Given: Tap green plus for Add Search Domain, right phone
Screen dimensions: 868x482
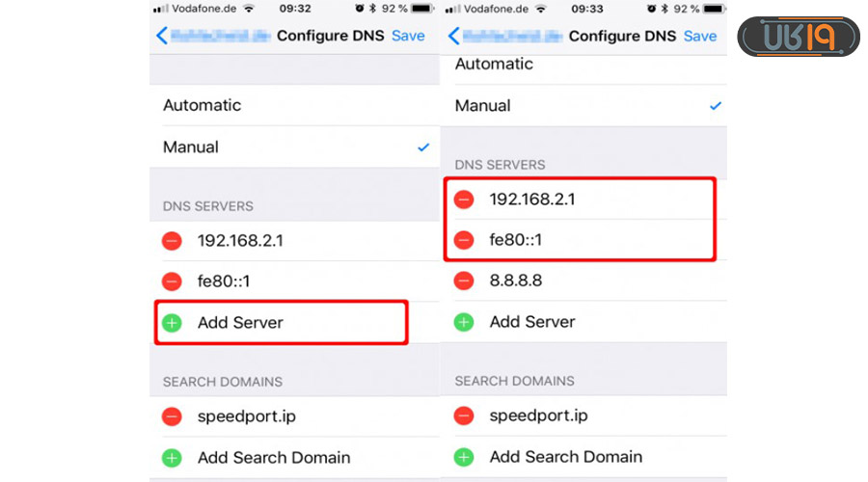Looking at the screenshot, I should [x=464, y=457].
